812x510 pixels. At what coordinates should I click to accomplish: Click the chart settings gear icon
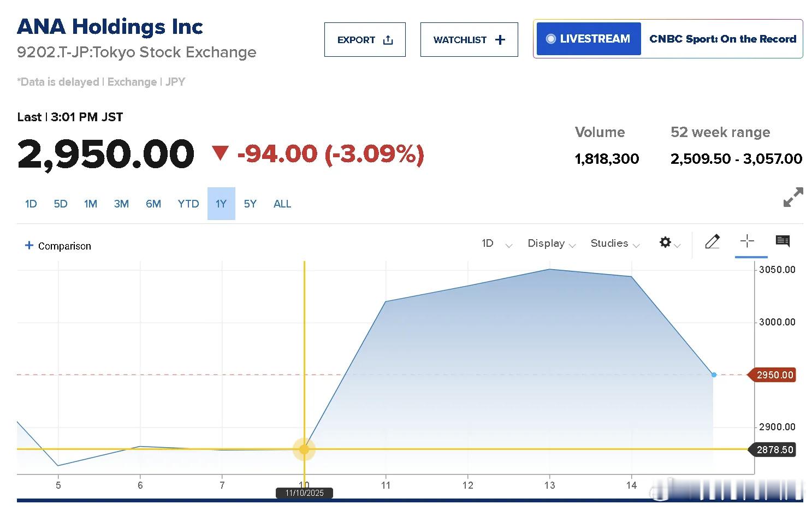(x=665, y=242)
